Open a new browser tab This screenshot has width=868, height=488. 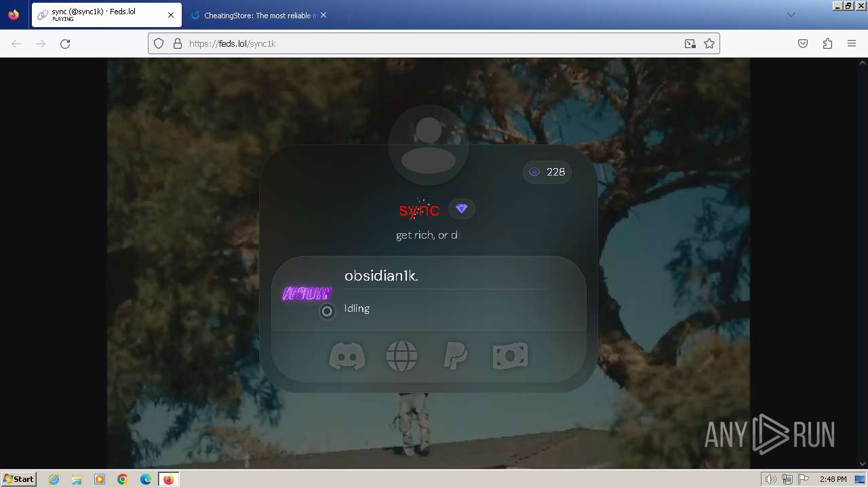pyautogui.click(x=349, y=15)
